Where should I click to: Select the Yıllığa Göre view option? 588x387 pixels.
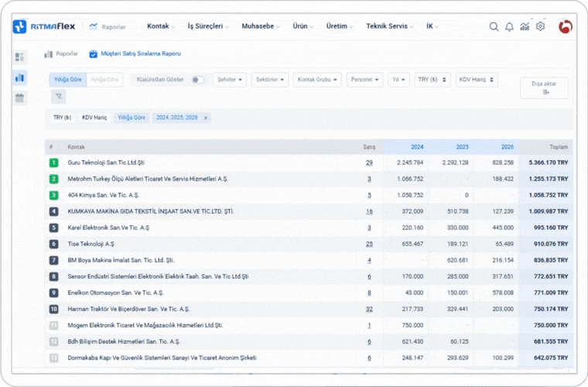[67, 80]
